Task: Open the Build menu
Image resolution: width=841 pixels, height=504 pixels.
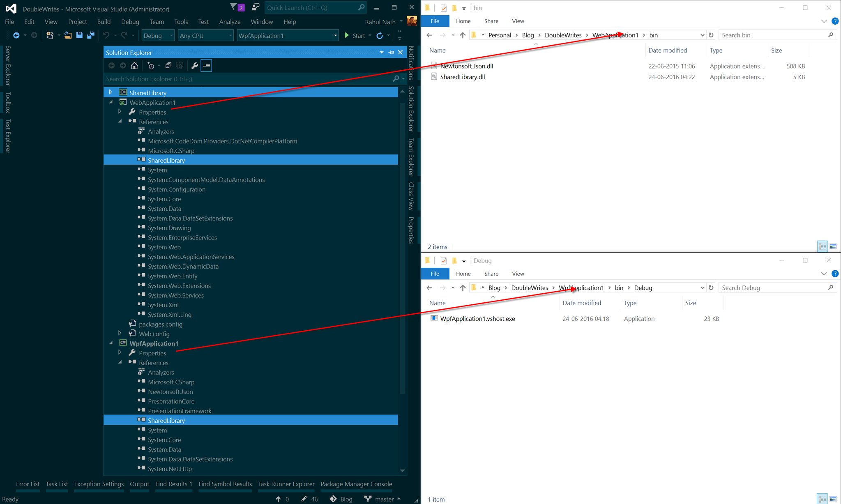Action: pos(104,22)
